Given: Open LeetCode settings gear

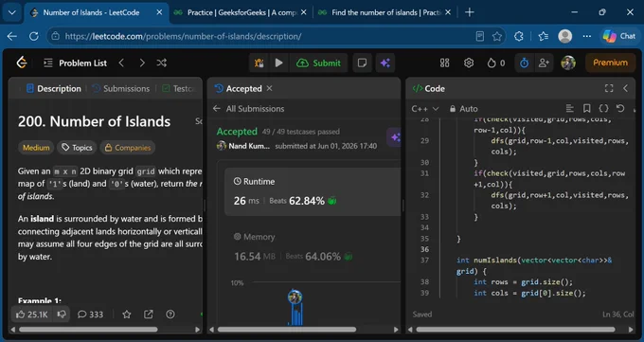Looking at the screenshot, I should [469, 63].
